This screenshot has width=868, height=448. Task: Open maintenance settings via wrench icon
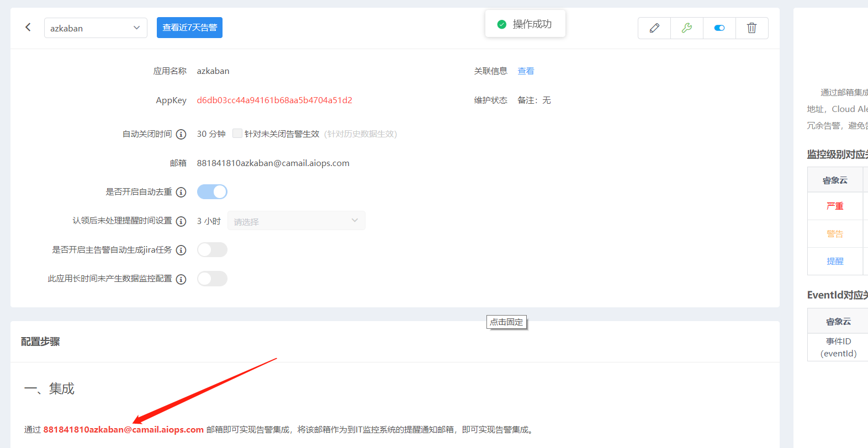pos(687,28)
